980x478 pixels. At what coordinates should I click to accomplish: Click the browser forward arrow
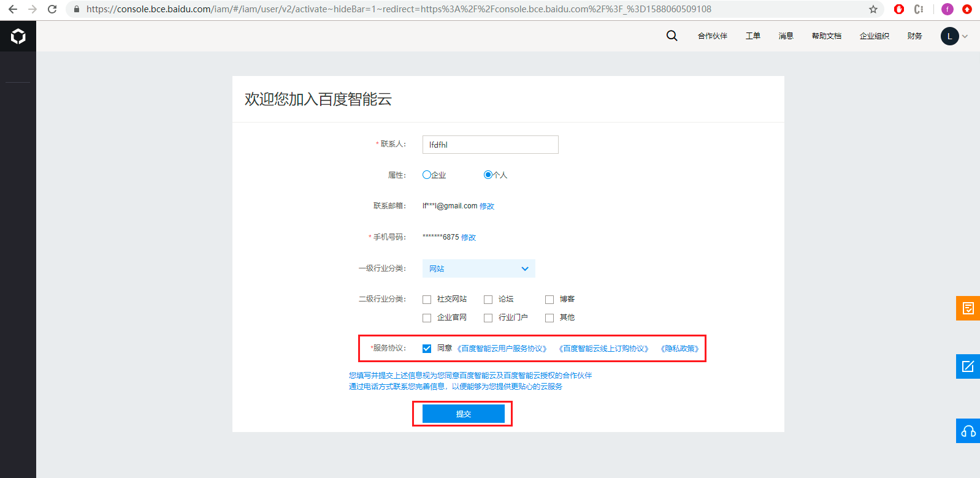[x=33, y=9]
